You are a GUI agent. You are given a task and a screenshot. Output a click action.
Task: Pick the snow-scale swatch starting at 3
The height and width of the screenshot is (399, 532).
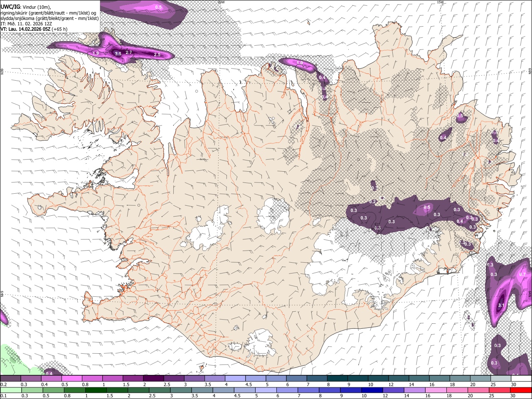tap(195, 379)
